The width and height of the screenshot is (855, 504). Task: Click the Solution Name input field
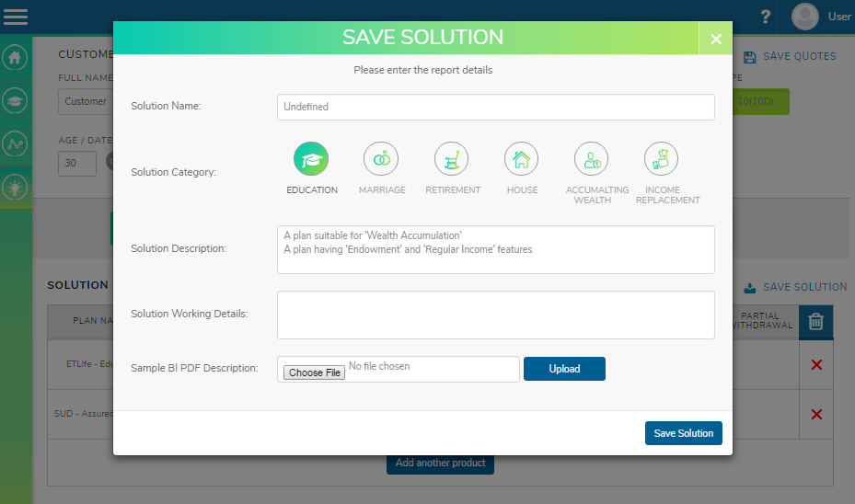click(495, 107)
